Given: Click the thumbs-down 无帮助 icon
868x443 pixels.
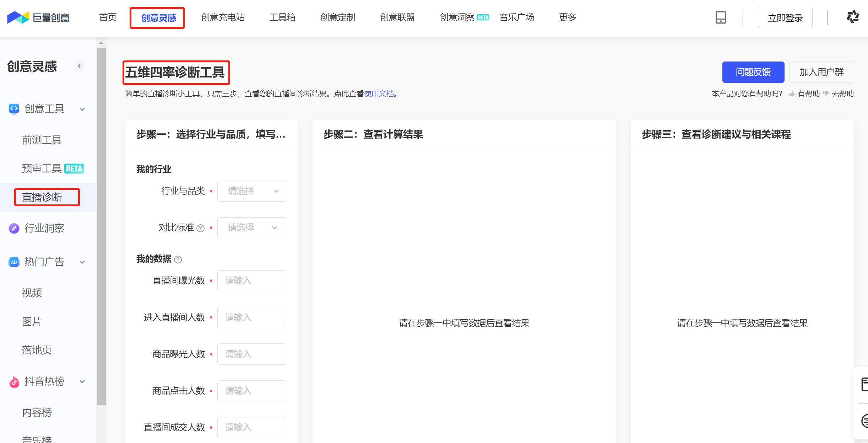Looking at the screenshot, I should coord(826,94).
